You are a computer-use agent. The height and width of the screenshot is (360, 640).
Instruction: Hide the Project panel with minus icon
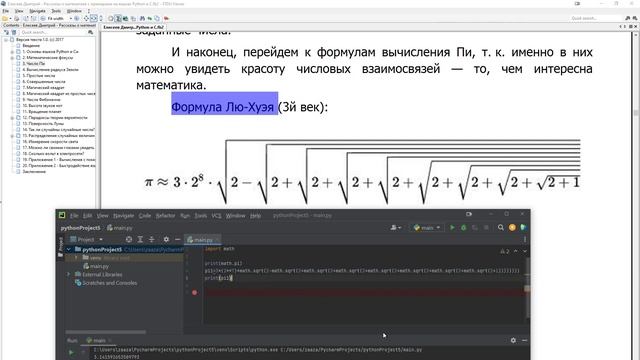pyautogui.click(x=178, y=240)
